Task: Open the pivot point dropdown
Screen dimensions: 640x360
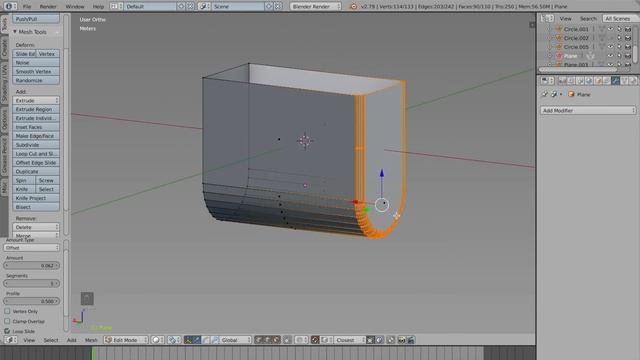Action: point(174,340)
